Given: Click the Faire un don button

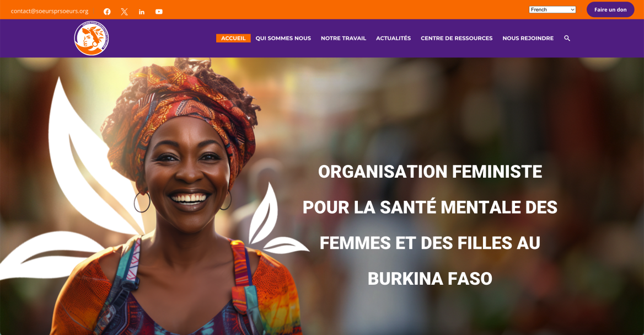Looking at the screenshot, I should [610, 9].
